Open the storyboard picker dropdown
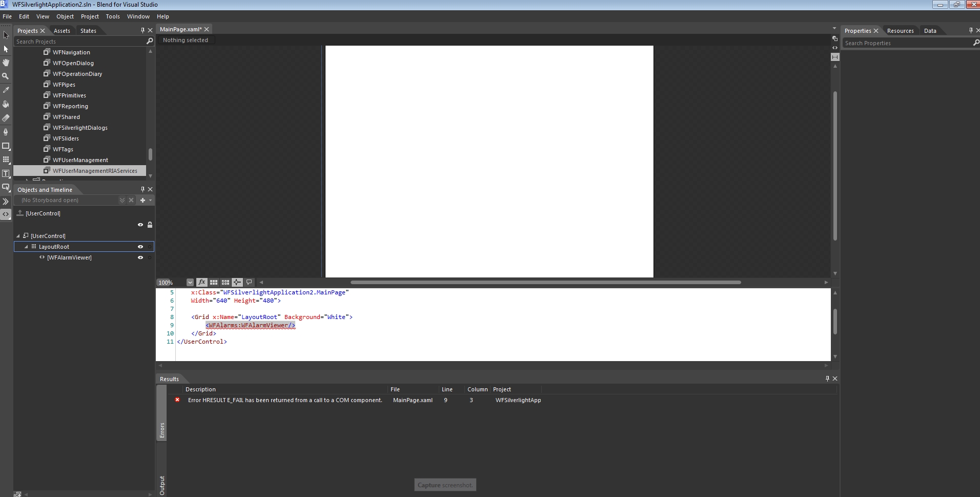Viewport: 980px width, 497px height. click(122, 200)
